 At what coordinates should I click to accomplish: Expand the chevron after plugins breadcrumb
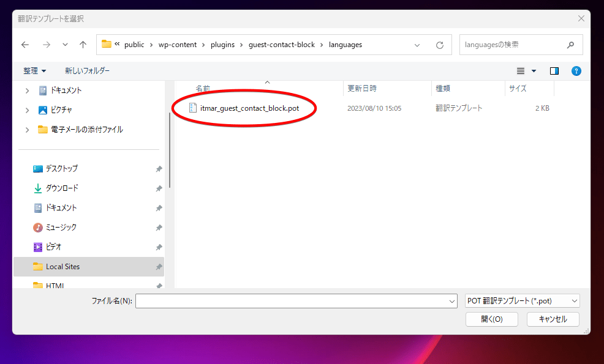pos(241,45)
